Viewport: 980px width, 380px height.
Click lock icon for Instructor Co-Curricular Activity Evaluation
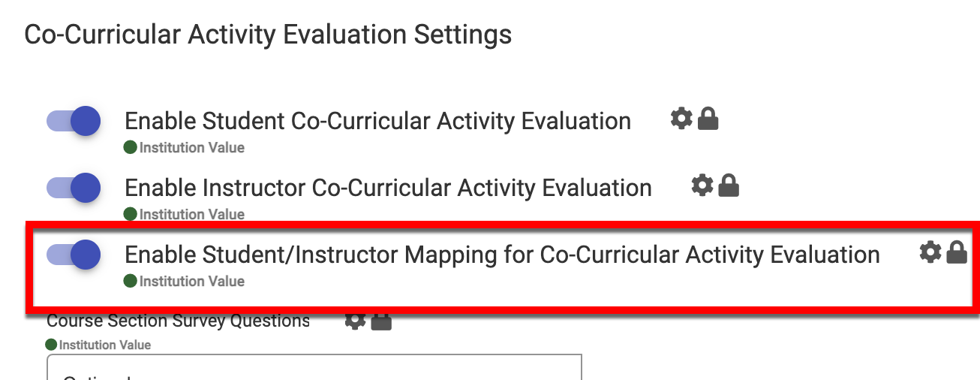(x=729, y=185)
